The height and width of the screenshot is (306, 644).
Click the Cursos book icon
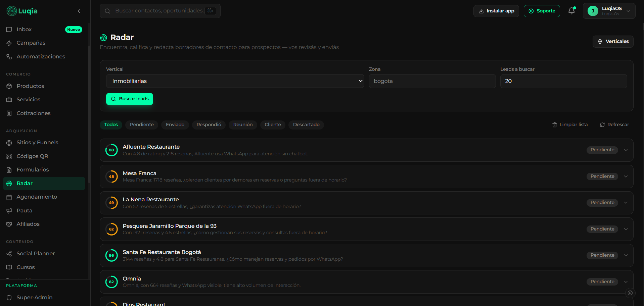pos(9,267)
